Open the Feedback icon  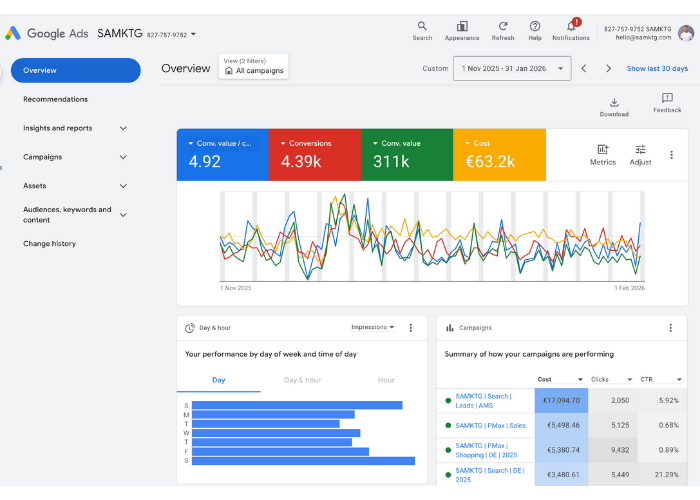(667, 99)
